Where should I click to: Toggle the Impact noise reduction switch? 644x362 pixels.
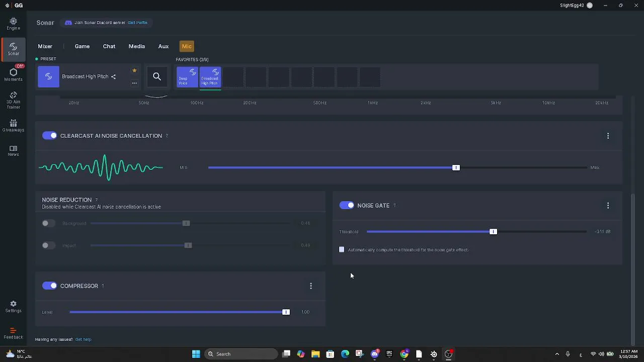[48, 245]
